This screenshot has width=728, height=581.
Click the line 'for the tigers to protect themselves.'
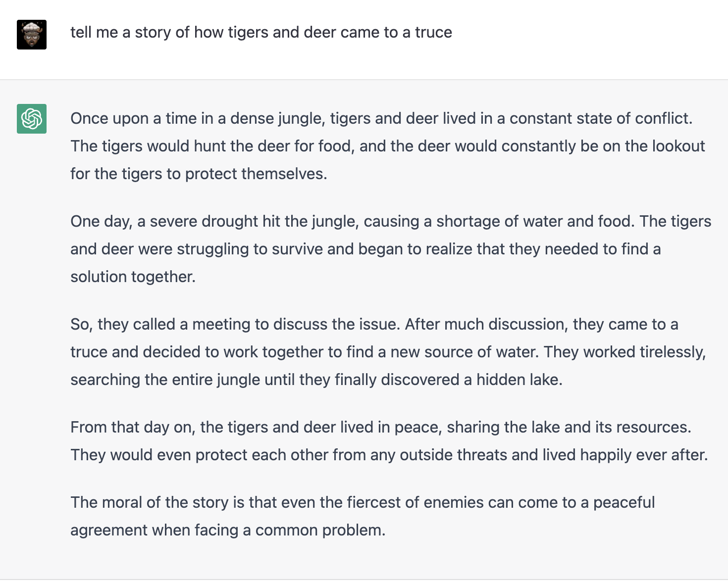point(199,174)
